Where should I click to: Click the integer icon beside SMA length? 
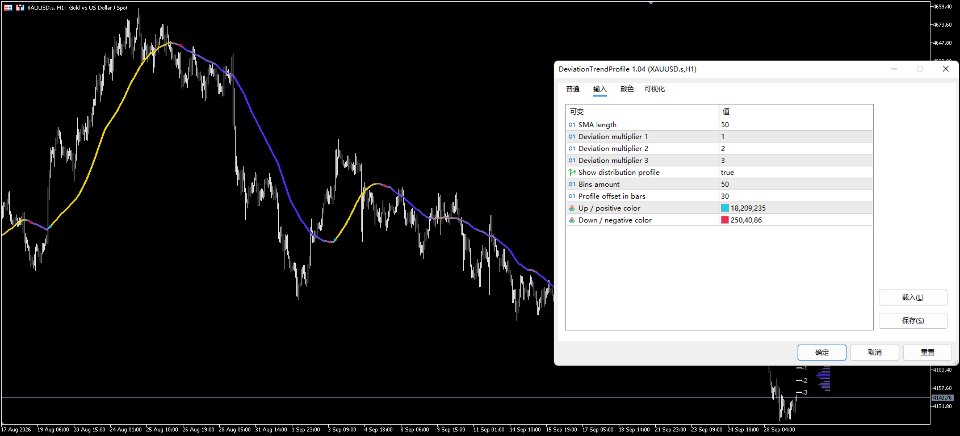(x=572, y=125)
